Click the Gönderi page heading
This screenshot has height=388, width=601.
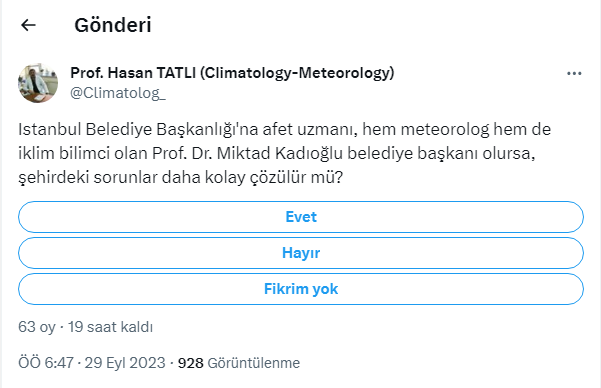(113, 25)
